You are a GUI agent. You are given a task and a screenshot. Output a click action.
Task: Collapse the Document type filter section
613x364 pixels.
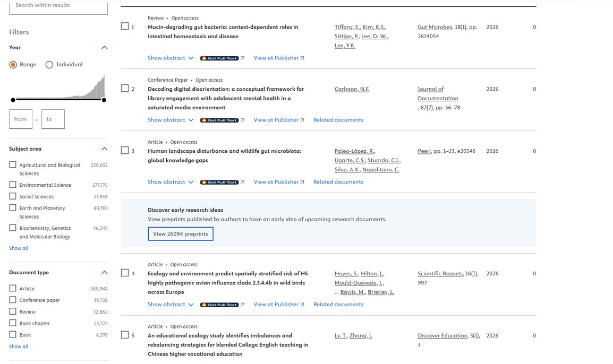point(104,272)
